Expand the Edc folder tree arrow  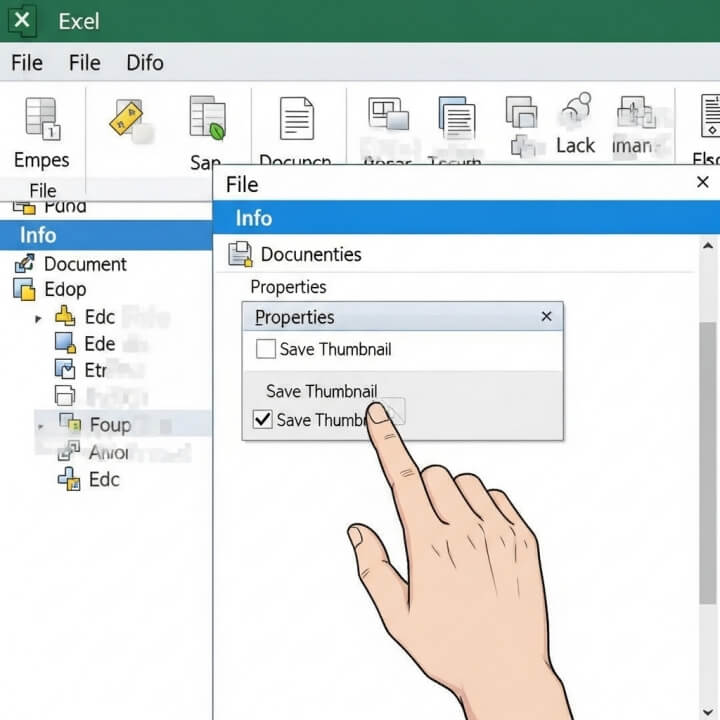tap(39, 318)
